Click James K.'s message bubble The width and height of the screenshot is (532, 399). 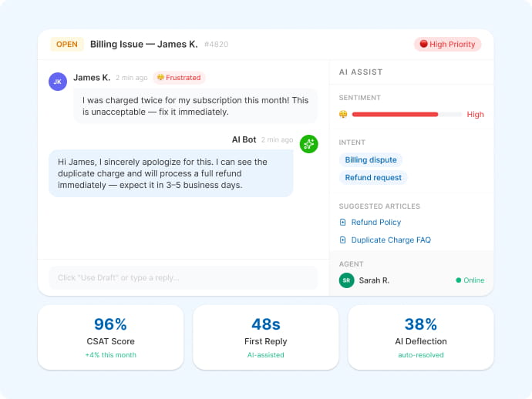tap(195, 106)
